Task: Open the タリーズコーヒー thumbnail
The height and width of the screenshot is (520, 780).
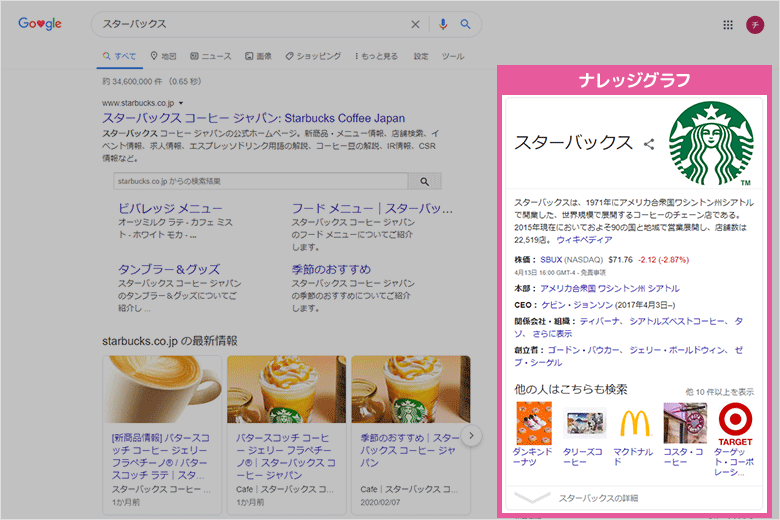Action: 585,423
